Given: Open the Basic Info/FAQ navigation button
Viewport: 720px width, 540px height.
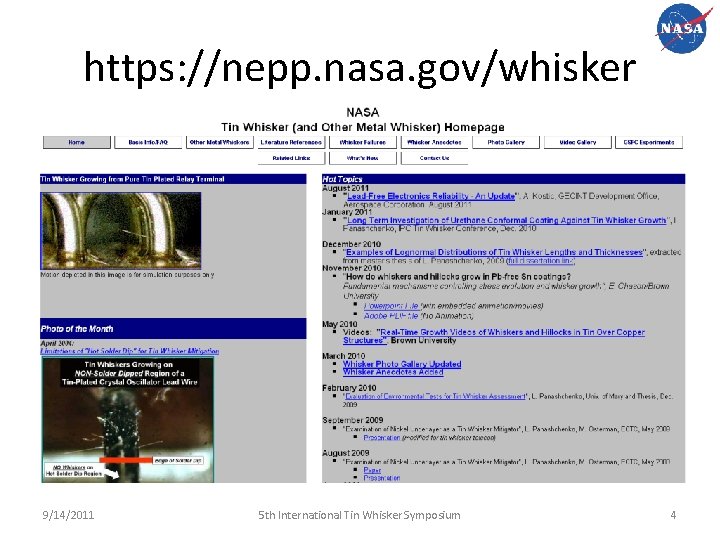Looking at the screenshot, I should 148,142.
